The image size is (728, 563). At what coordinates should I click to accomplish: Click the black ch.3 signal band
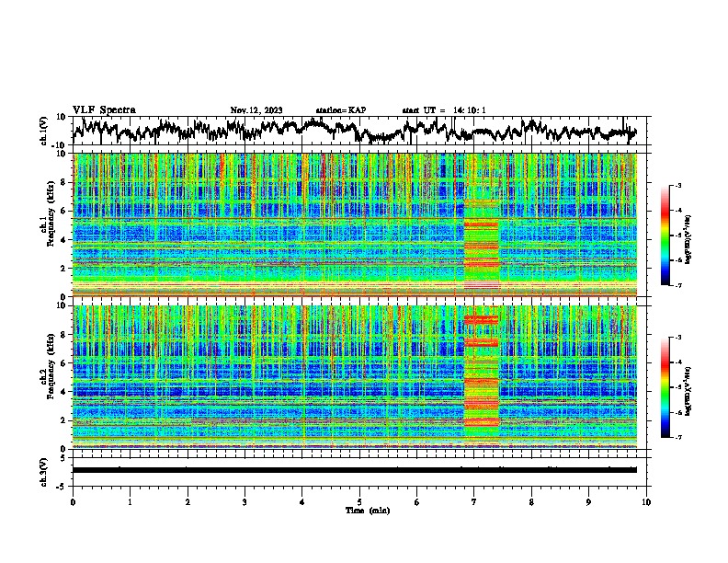[355, 470]
